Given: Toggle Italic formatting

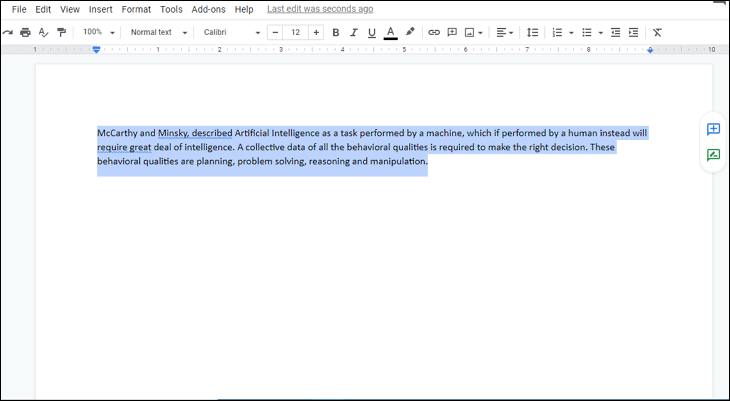Looking at the screenshot, I should click(x=353, y=32).
